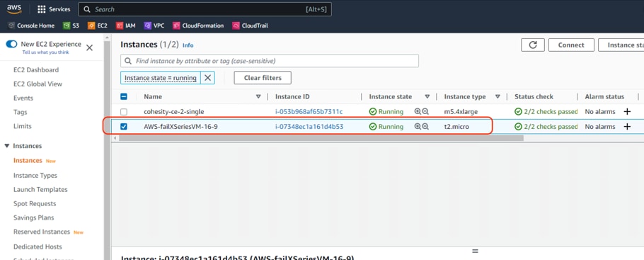644x260 pixels.
Task: Click the Search box in top bar
Action: pos(205,9)
